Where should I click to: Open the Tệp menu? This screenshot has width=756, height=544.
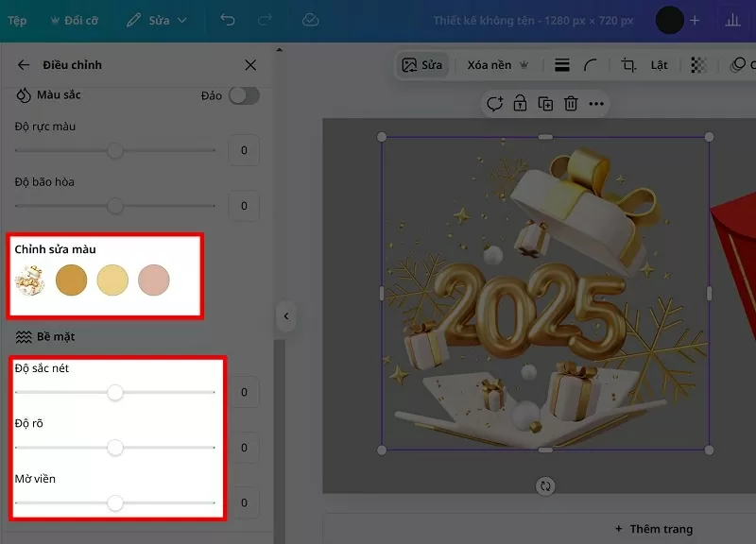[16, 19]
